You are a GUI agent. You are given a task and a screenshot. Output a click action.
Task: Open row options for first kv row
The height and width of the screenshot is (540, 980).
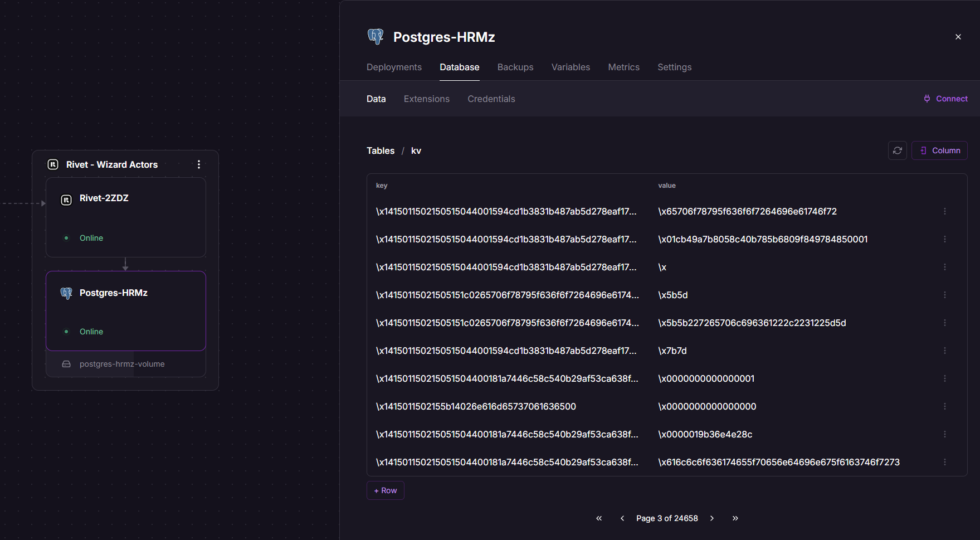tap(944, 211)
